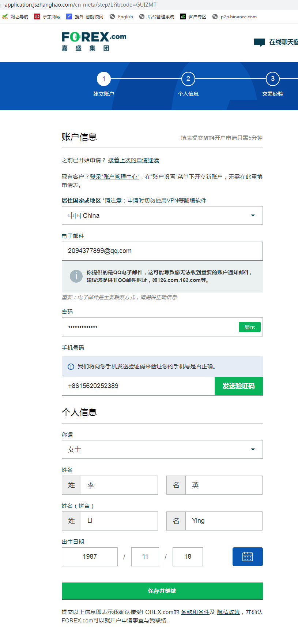The image size is (298, 644).
Task: Click the 填表提交MT4开户申请只需5分钟 text
Action: (x=222, y=138)
